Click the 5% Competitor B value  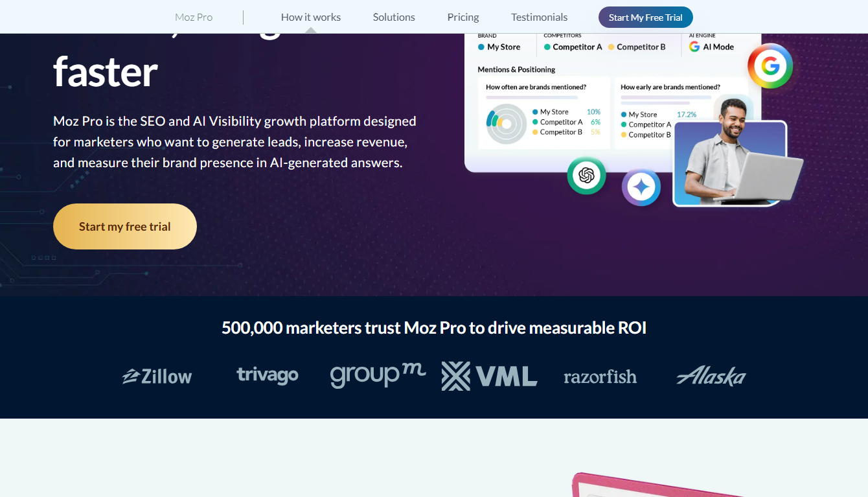(x=595, y=132)
